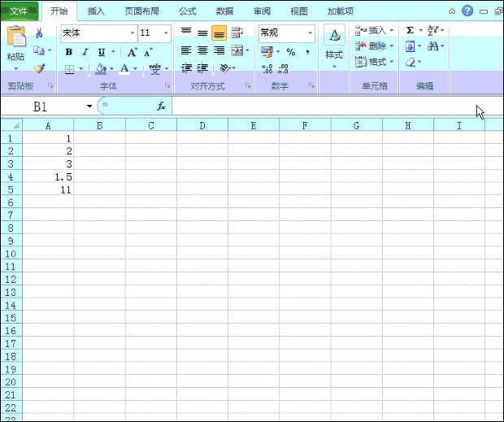The width and height of the screenshot is (504, 422).
Task: Toggle Italic formatting
Action: click(x=82, y=51)
